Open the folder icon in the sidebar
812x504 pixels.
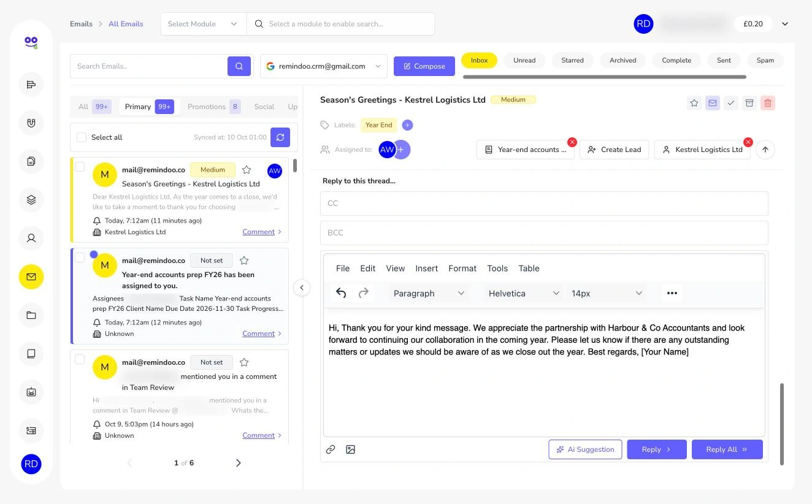pyautogui.click(x=31, y=315)
